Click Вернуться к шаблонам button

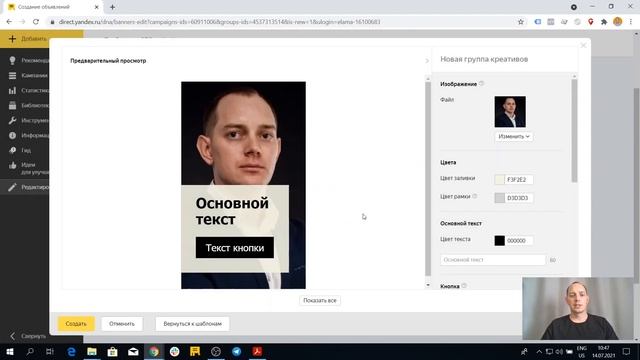click(192, 324)
